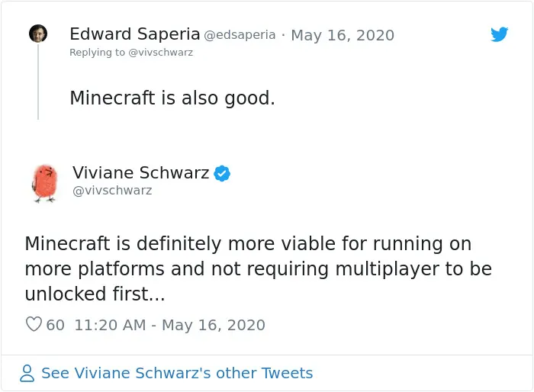Open the @edsaperia handle
Image resolution: width=534 pixels, height=392 pixels.
pos(240,35)
